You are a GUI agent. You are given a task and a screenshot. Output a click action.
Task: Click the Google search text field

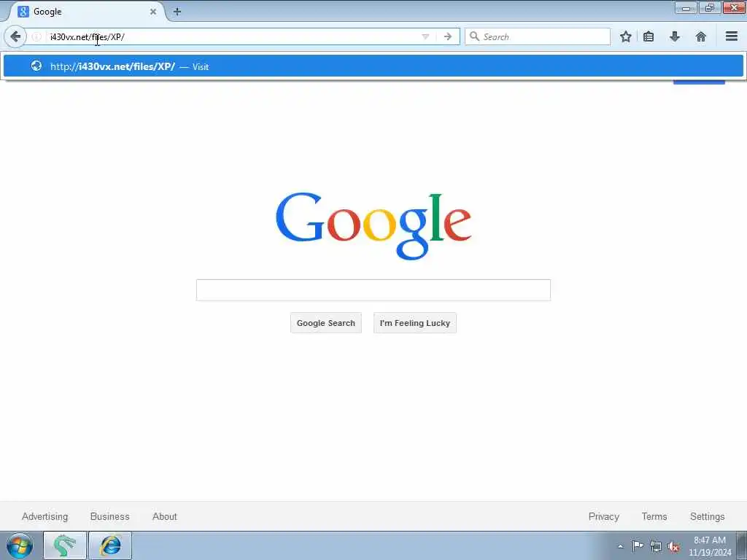373,290
